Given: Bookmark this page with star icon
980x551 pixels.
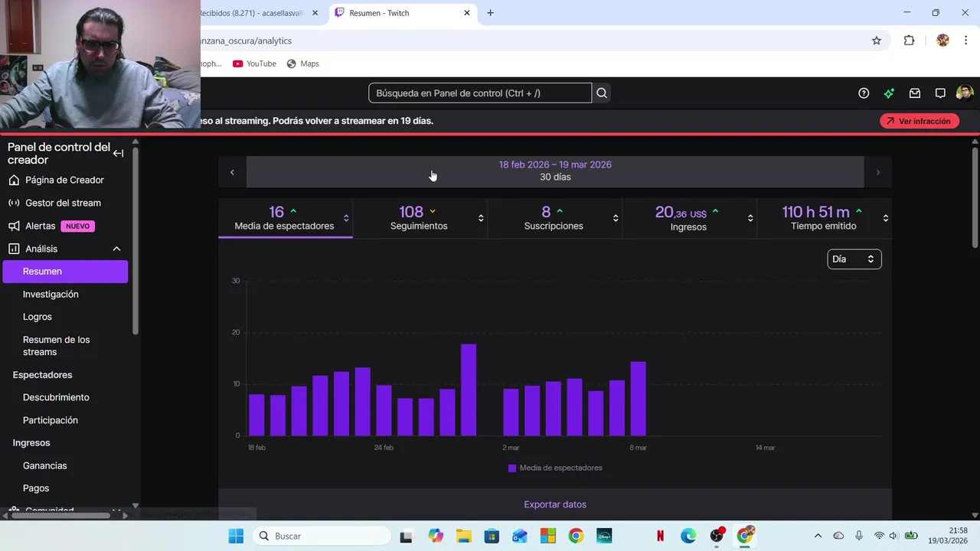Looking at the screenshot, I should tap(877, 41).
